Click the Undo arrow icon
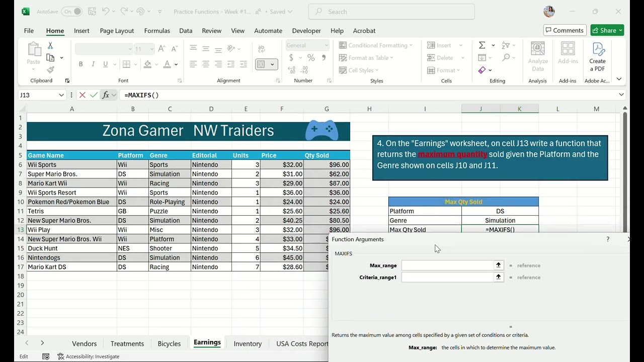The height and width of the screenshot is (362, 644). (106, 12)
